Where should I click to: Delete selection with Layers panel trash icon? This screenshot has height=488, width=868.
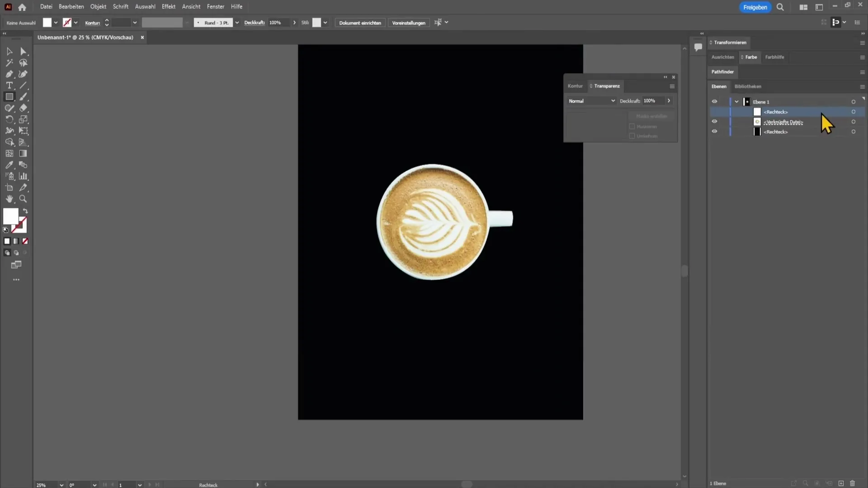(x=853, y=483)
